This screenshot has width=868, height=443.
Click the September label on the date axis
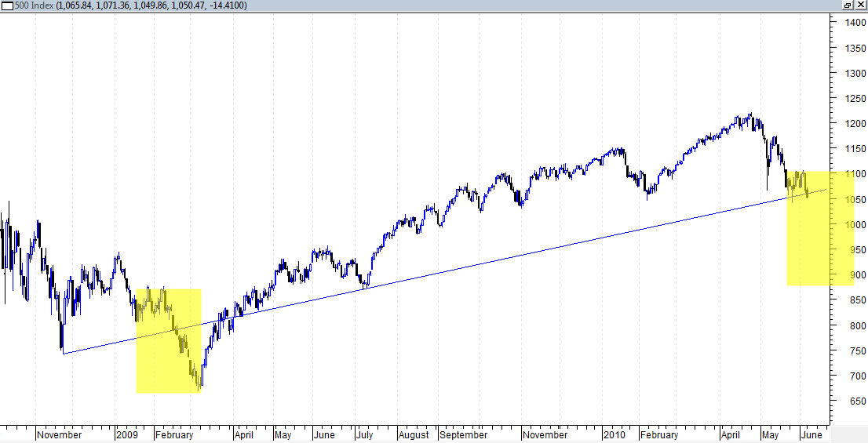pyautogui.click(x=463, y=435)
